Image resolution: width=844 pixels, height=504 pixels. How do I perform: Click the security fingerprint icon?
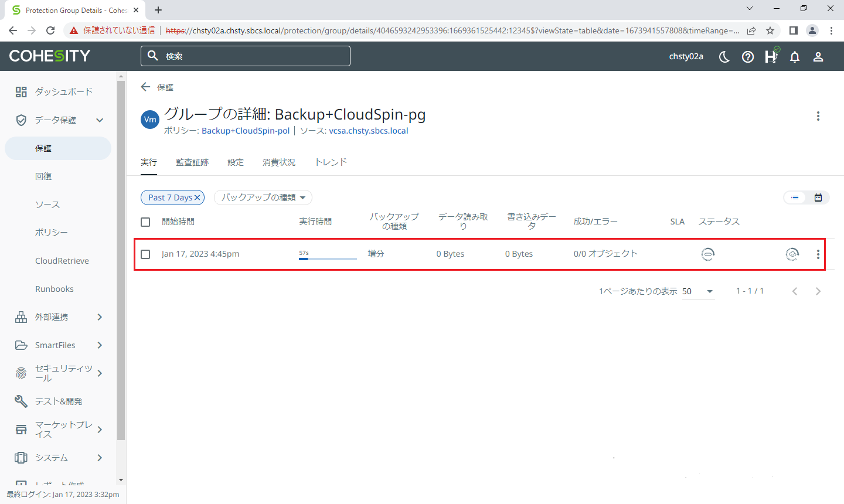[21, 373]
